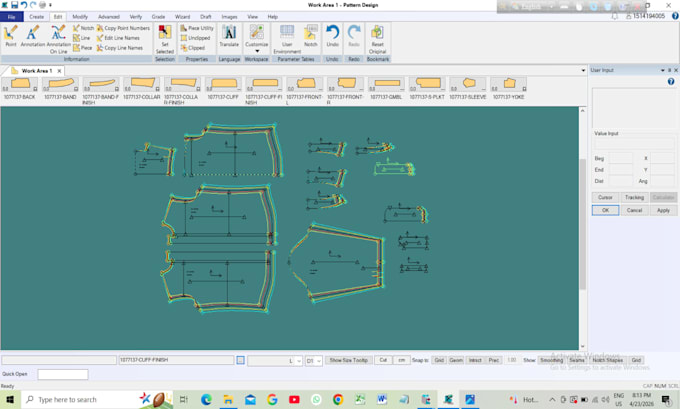Select Copy Line Names

(x=120, y=48)
